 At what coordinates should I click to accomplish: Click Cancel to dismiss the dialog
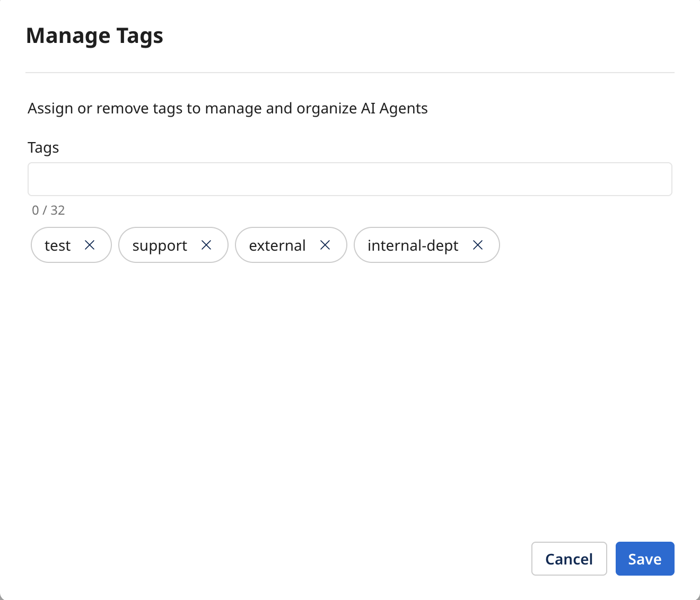pyautogui.click(x=569, y=559)
